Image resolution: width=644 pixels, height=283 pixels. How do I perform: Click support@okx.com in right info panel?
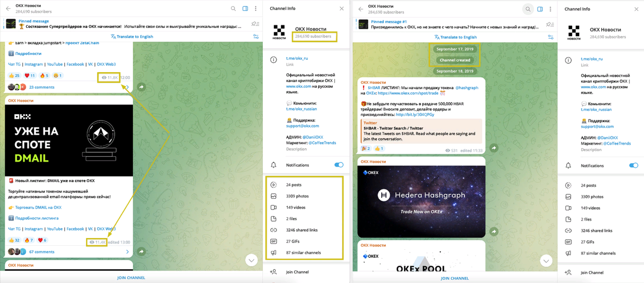pyautogui.click(x=597, y=127)
